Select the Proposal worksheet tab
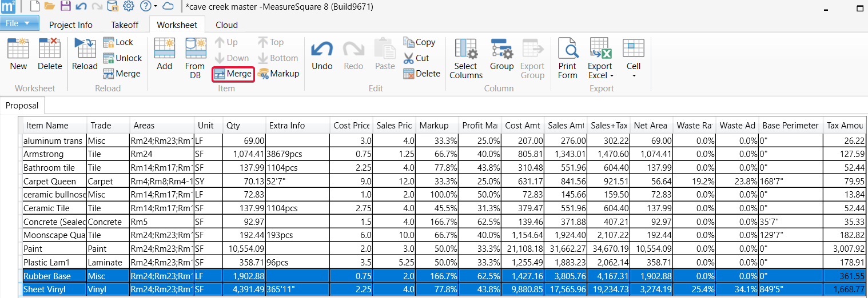This screenshot has width=868, height=298. [x=22, y=106]
